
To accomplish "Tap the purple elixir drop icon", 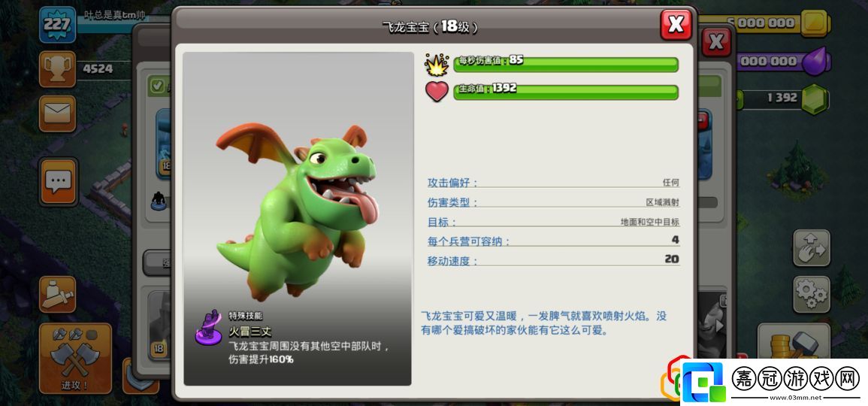I will (x=816, y=60).
